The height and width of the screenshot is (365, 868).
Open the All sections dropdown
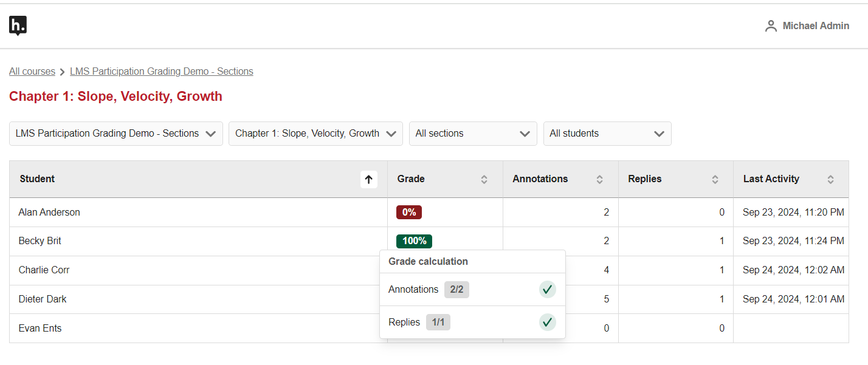pos(472,133)
